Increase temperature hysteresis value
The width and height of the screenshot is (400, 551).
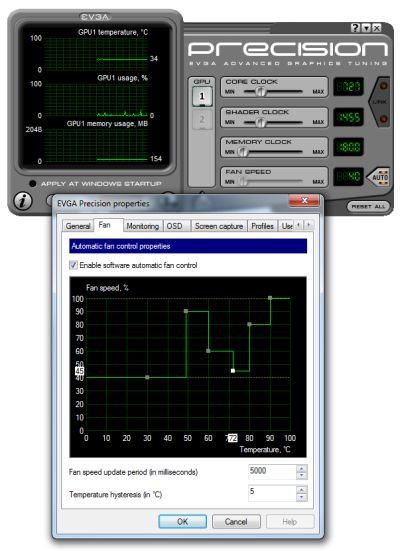[x=302, y=489]
